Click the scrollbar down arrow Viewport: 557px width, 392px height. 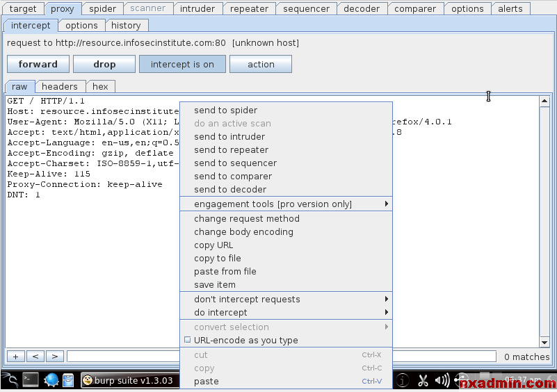click(x=544, y=342)
